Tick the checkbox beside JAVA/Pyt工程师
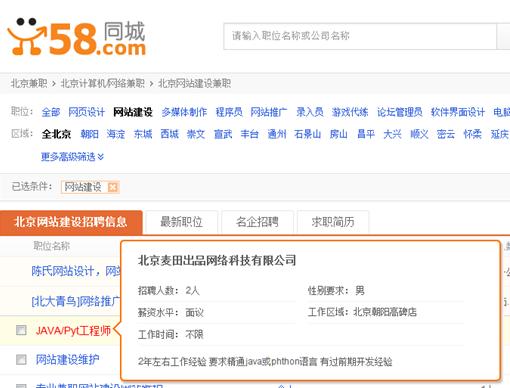The width and height of the screenshot is (510, 388). [21, 330]
